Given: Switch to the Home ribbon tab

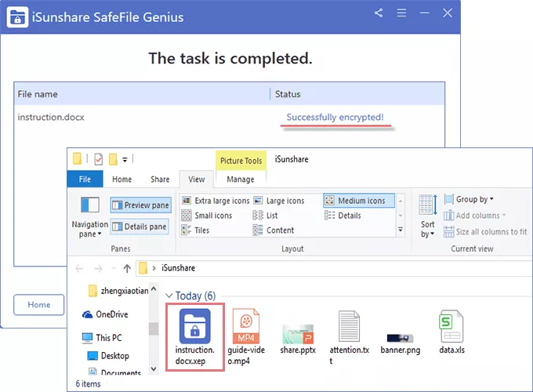Looking at the screenshot, I should point(121,180).
